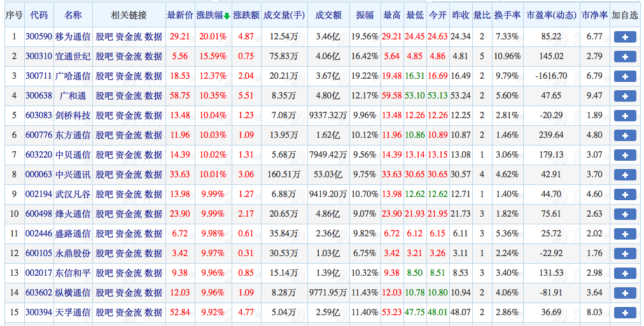Sort table by 成交额 column header
The image size is (644, 326).
point(328,16)
